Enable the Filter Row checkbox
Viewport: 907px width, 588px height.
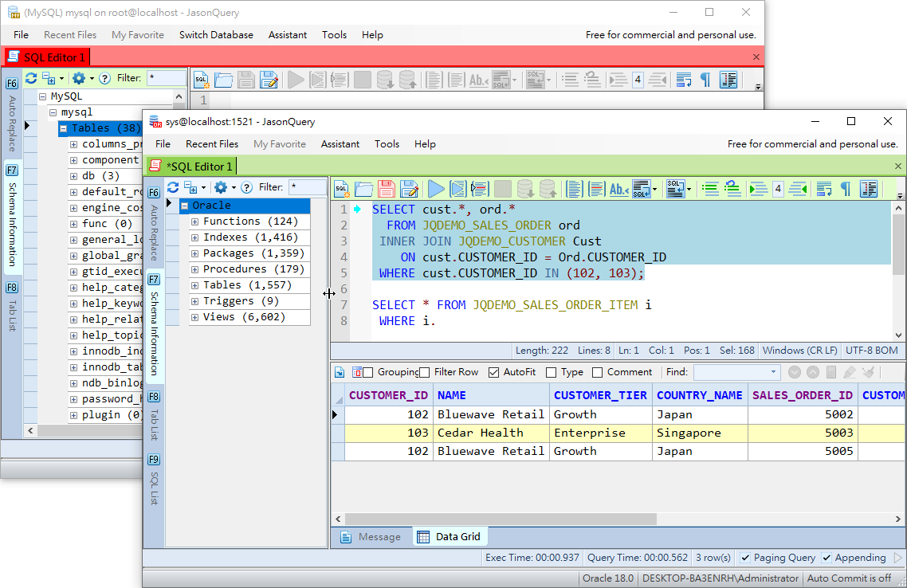(425, 372)
